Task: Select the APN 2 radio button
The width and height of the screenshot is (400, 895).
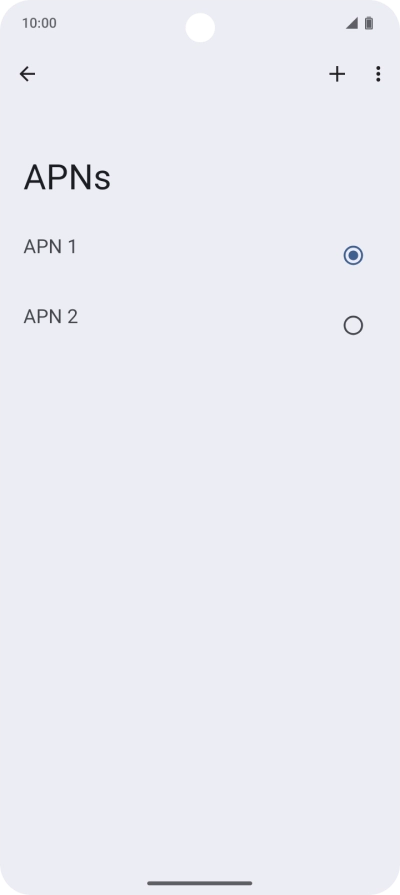Action: pyautogui.click(x=353, y=325)
